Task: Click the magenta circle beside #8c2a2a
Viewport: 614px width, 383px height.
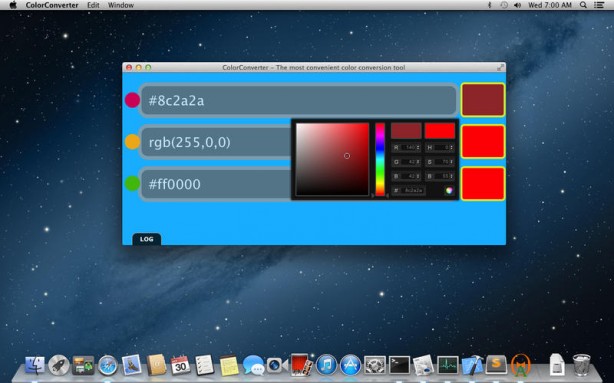Action: 132,100
